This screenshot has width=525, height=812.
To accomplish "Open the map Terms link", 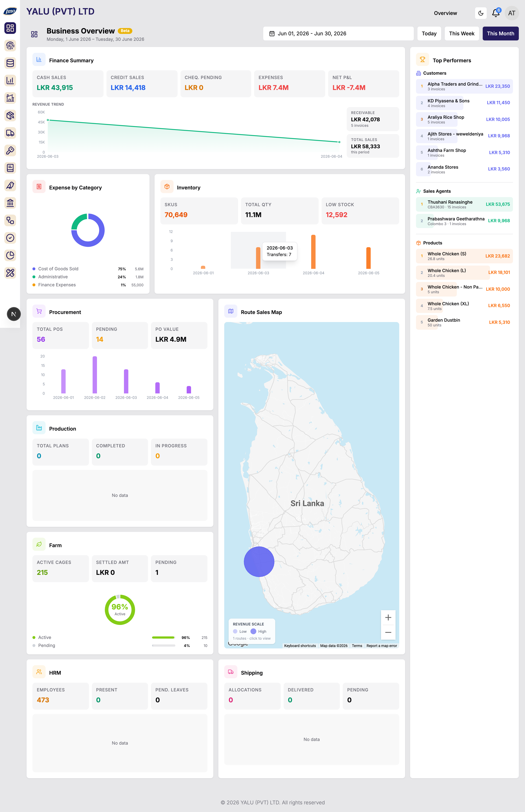I will pos(357,646).
